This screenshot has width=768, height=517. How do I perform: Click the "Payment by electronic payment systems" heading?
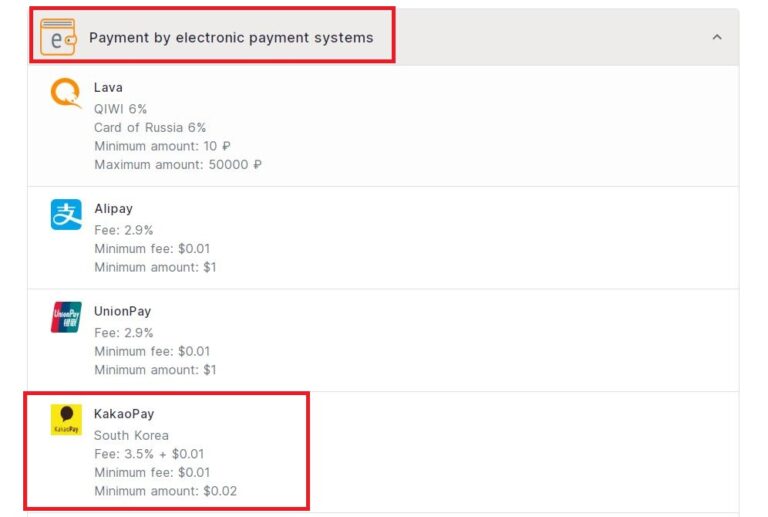(231, 38)
